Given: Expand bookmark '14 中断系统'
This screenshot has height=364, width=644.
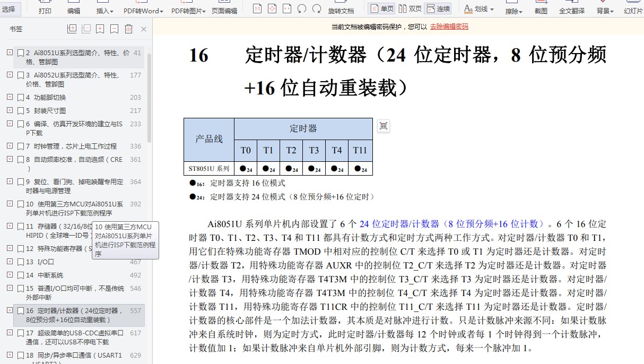Looking at the screenshot, I should (x=10, y=275).
